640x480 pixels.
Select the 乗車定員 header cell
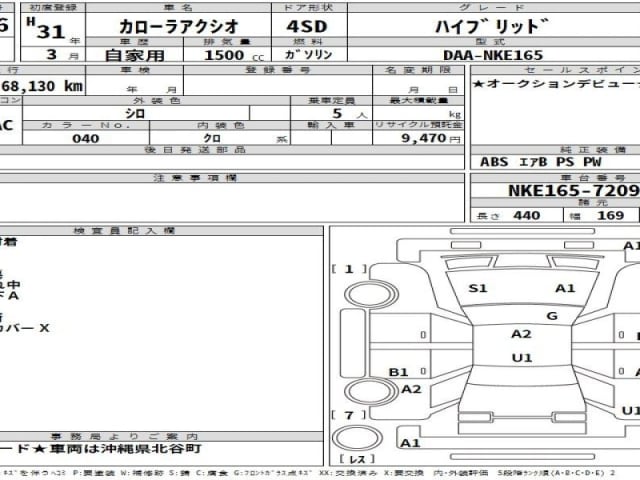331,100
